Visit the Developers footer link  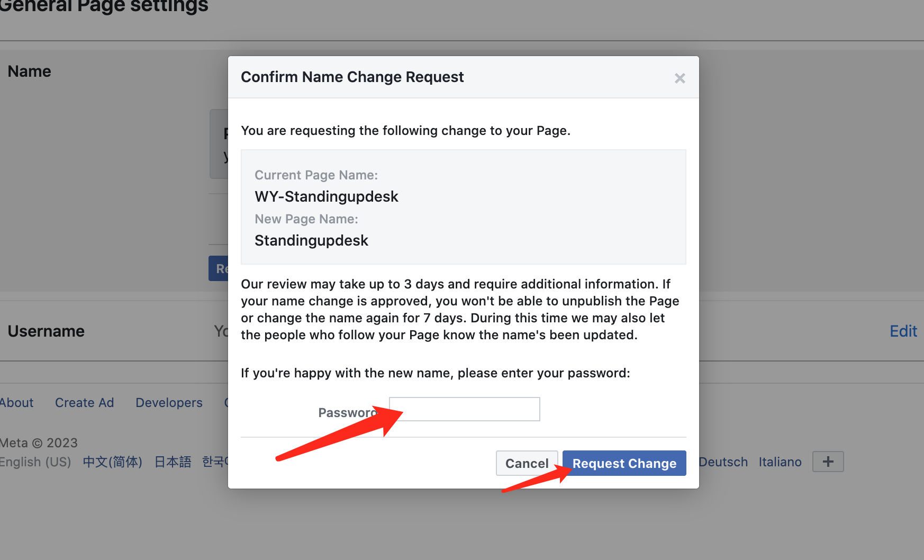pyautogui.click(x=169, y=403)
